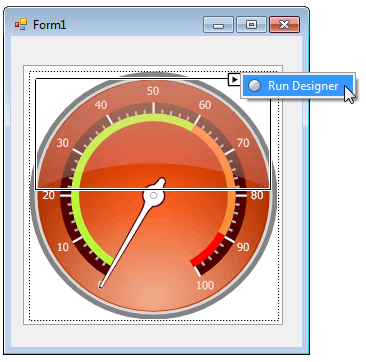Click the scale label 30
This screenshot has width=366, height=362.
[62, 143]
